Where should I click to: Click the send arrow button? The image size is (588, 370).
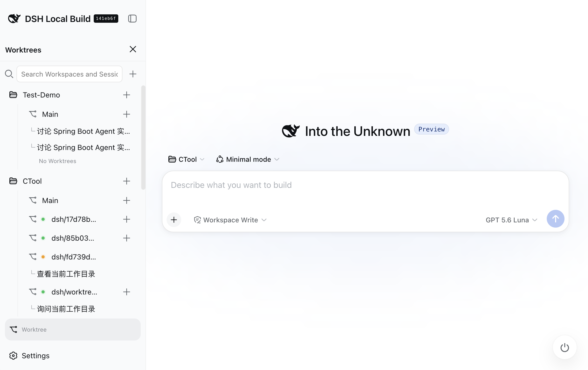[556, 219]
